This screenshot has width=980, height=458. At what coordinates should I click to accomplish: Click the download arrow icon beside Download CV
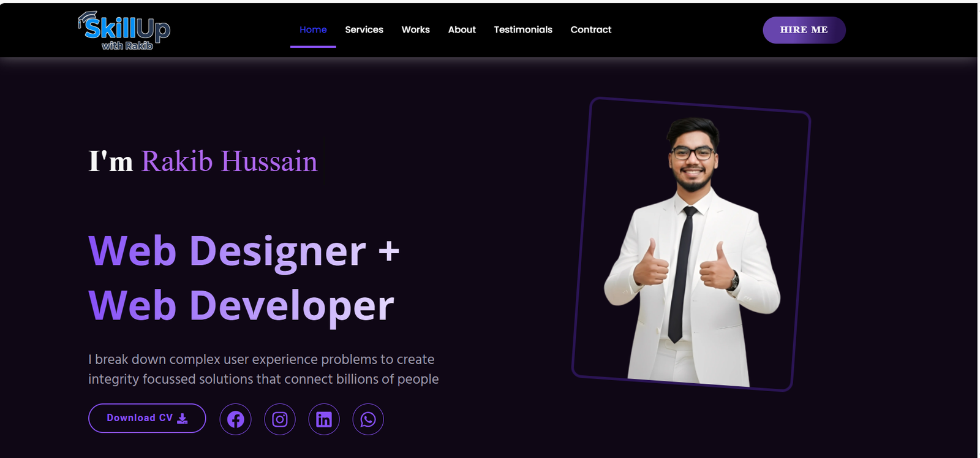coord(183,418)
